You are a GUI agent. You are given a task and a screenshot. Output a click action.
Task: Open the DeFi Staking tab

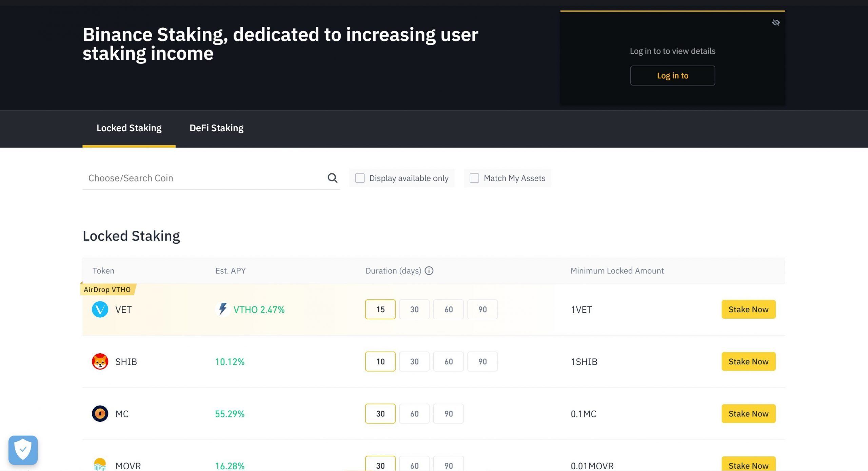[x=216, y=128]
